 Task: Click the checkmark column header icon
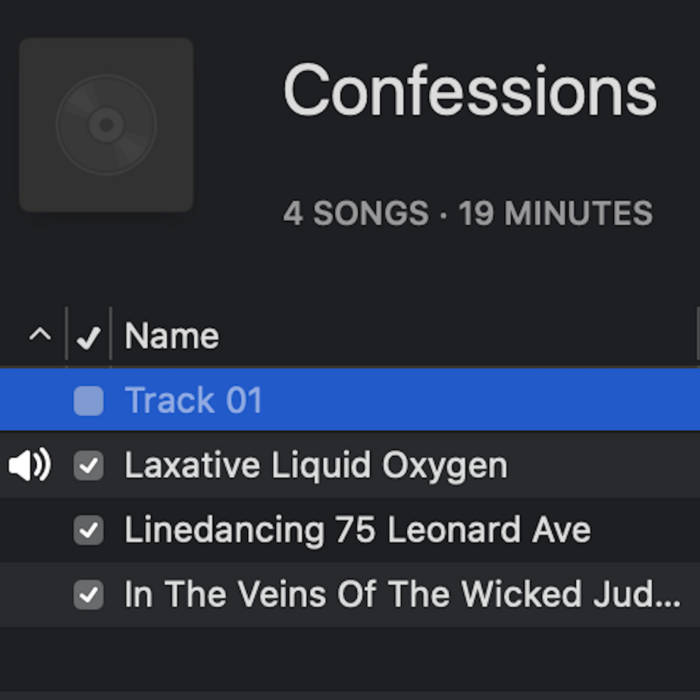coord(89,337)
